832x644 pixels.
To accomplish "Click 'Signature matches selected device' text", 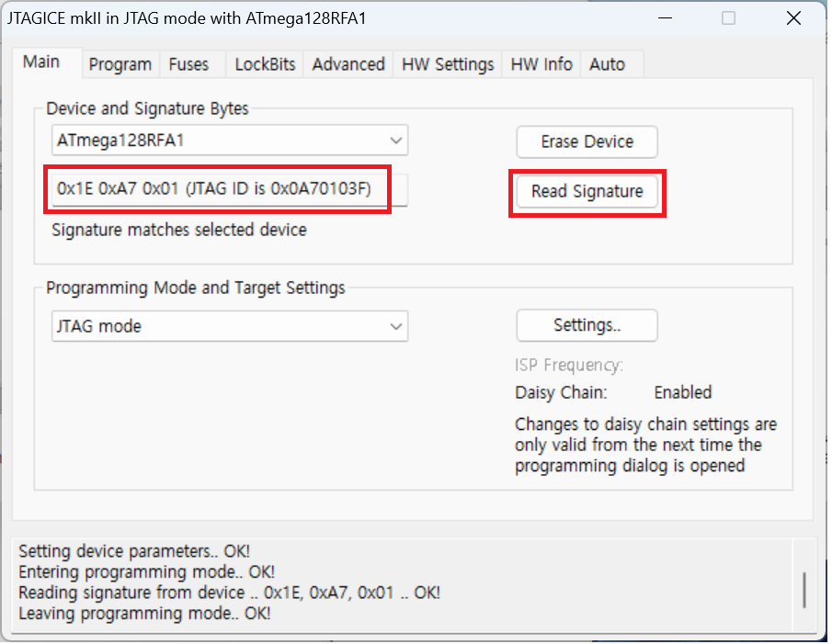I will (x=179, y=230).
